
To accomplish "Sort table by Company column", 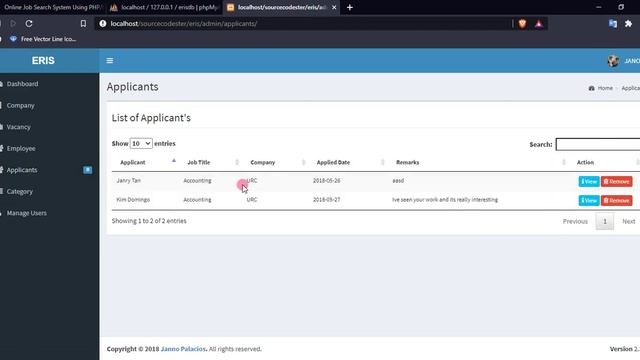I will pyautogui.click(x=262, y=162).
